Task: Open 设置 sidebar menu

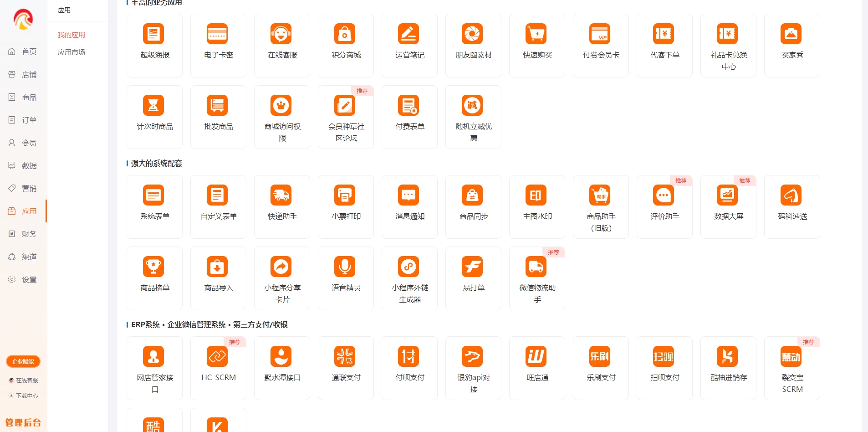Action: [23, 279]
